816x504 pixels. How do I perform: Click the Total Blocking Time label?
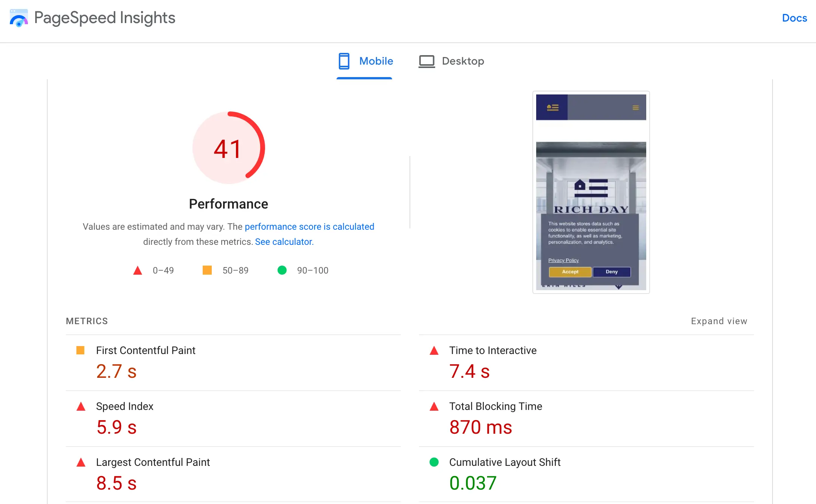(496, 407)
